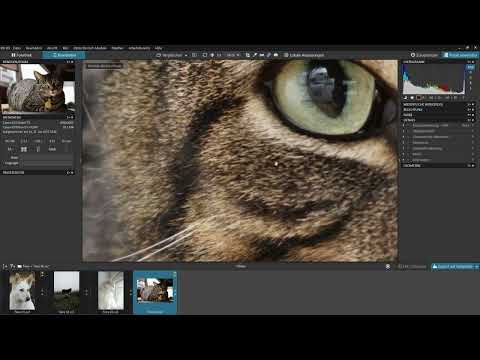The width and height of the screenshot is (480, 360).
Task: Set zoom to 1:1
Action: click(x=219, y=55)
